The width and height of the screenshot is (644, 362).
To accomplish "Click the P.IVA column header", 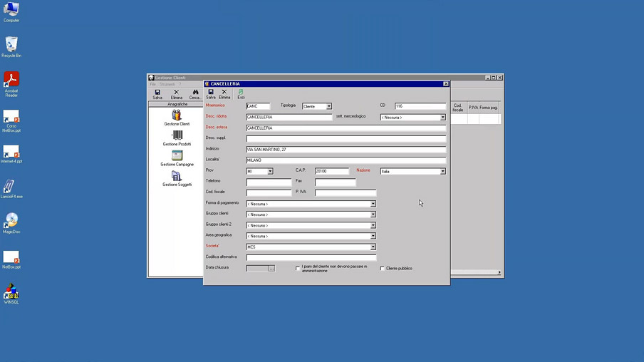I will [473, 108].
